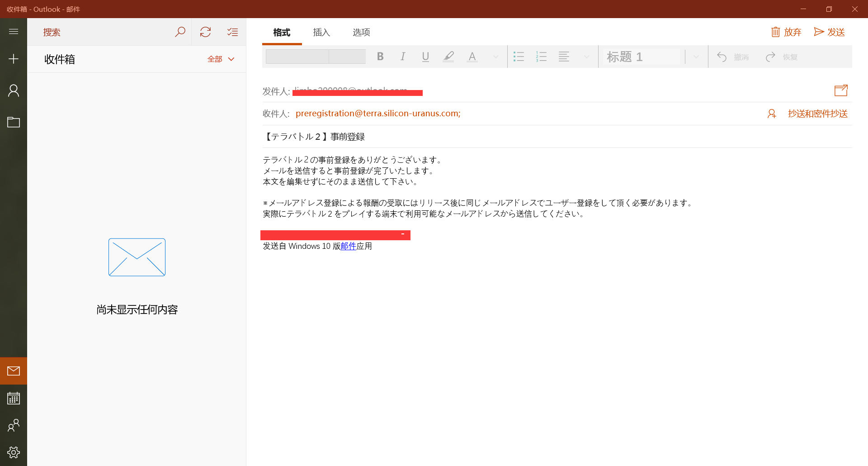Send the email with 发送
This screenshot has width=868, height=466.
point(829,32)
